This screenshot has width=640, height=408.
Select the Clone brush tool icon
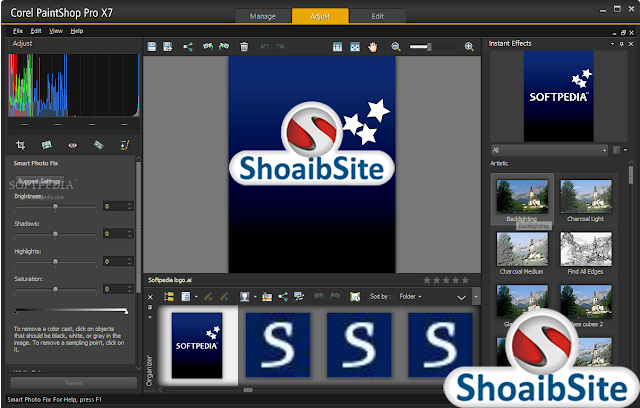[x=124, y=145]
